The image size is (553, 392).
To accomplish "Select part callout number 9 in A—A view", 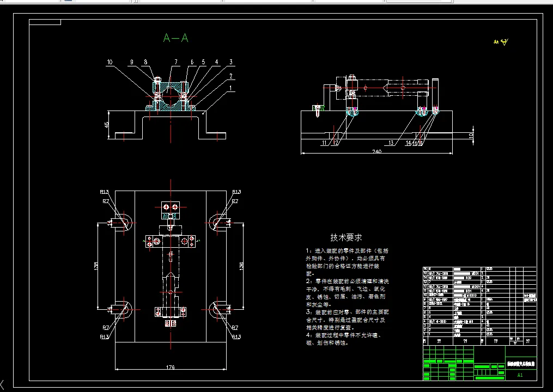I will coord(131,62).
